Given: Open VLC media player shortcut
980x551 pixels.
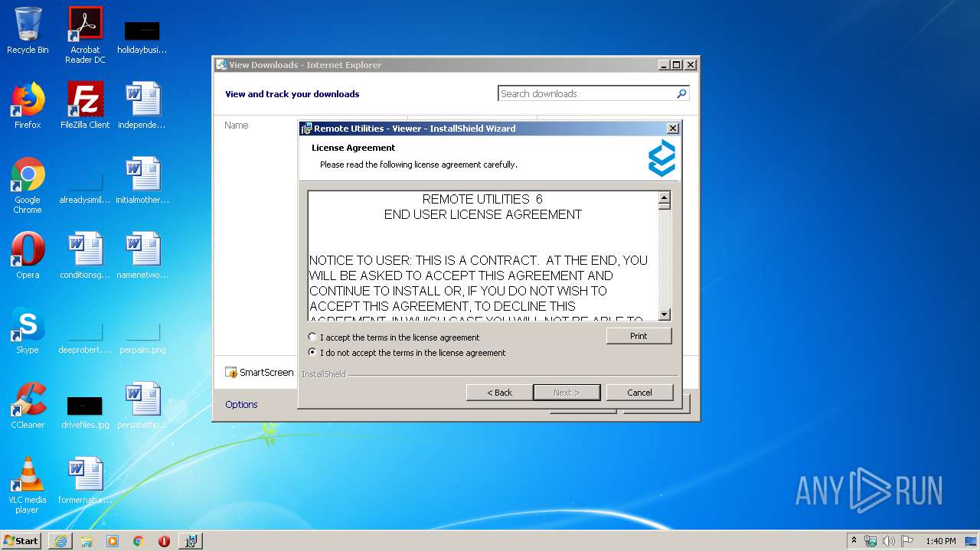Looking at the screenshot, I should pyautogui.click(x=28, y=485).
